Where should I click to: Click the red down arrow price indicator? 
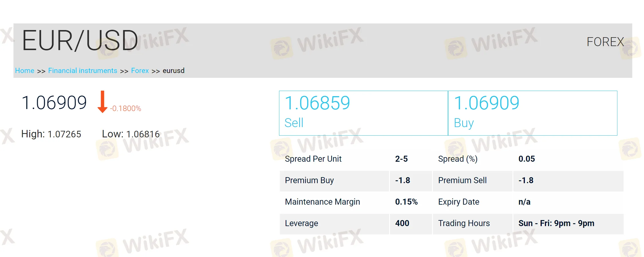click(x=102, y=102)
